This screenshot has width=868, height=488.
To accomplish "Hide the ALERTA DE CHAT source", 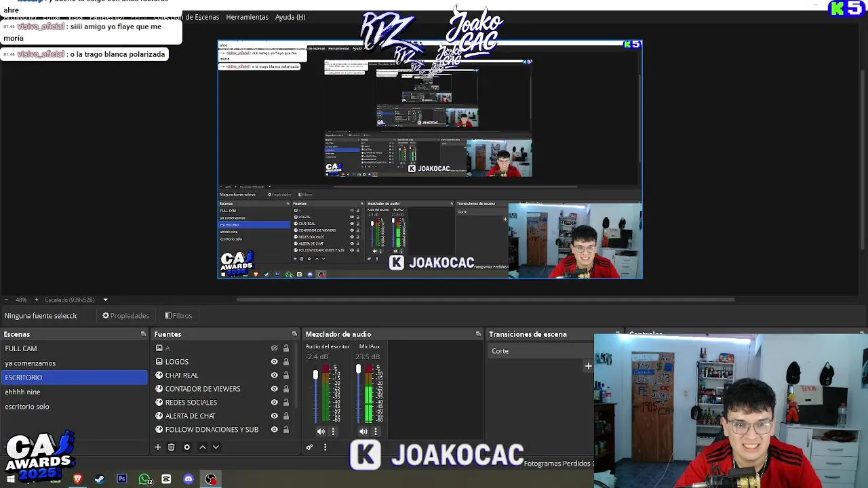I will click(x=274, y=416).
